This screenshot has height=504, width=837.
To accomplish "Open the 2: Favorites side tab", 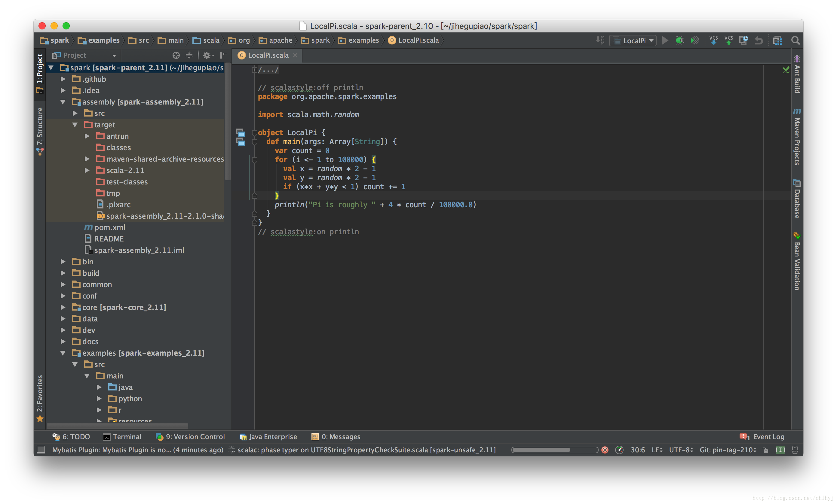I will click(40, 399).
